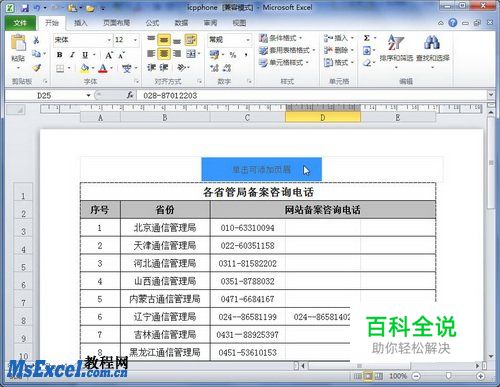
Task: Click the Fill down icon in the editing group
Action: (367, 51)
